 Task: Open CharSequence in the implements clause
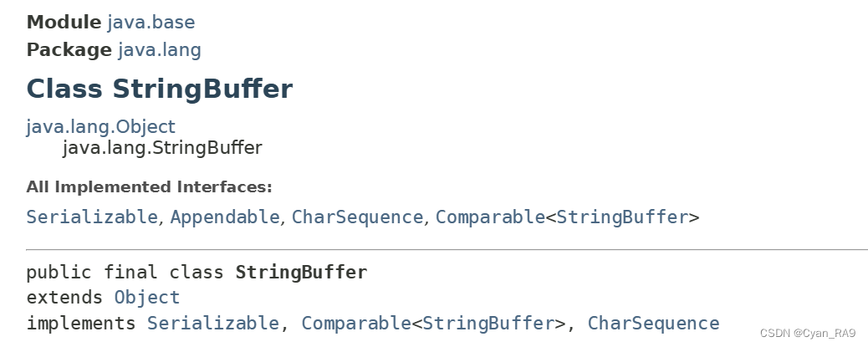[x=653, y=324]
